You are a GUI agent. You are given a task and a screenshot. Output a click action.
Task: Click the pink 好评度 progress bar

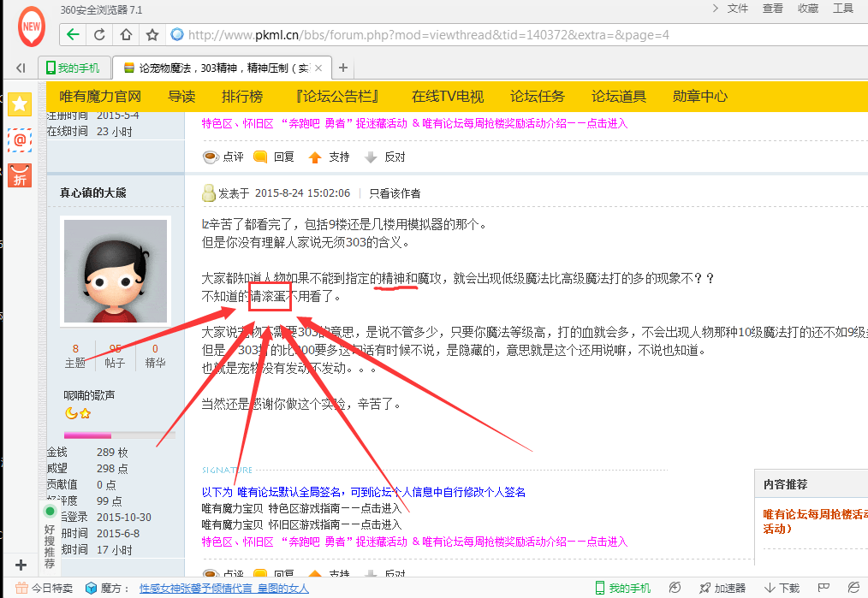click(86, 434)
